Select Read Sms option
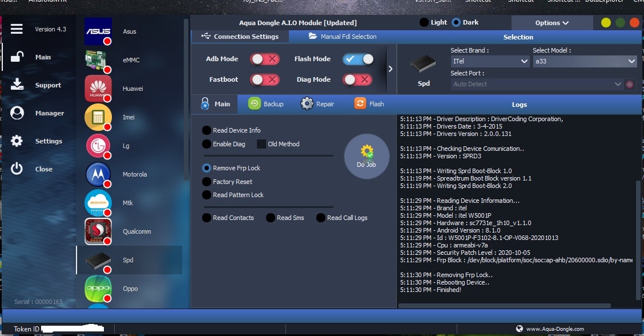This screenshot has width=644, height=336. (x=270, y=218)
